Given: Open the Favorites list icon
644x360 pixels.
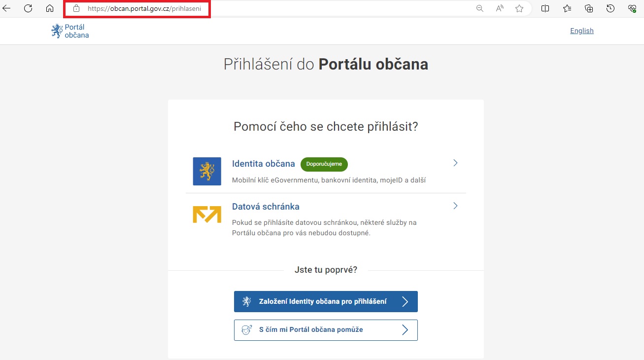Looking at the screenshot, I should click(567, 8).
